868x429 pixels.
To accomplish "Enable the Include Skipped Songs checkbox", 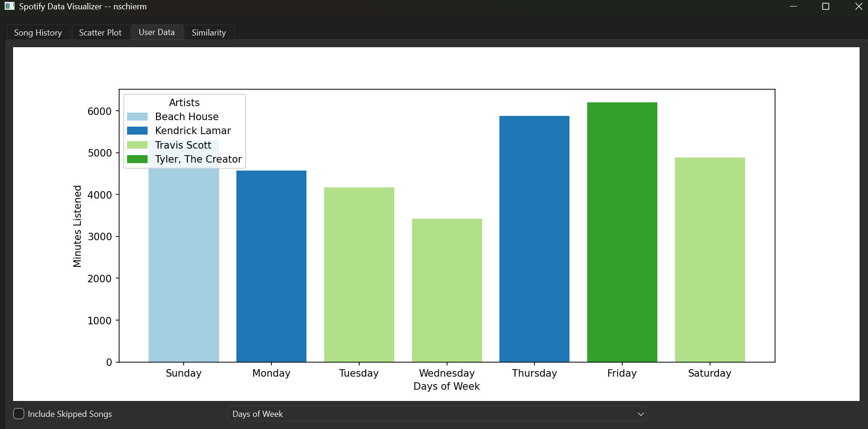I will pyautogui.click(x=19, y=414).
